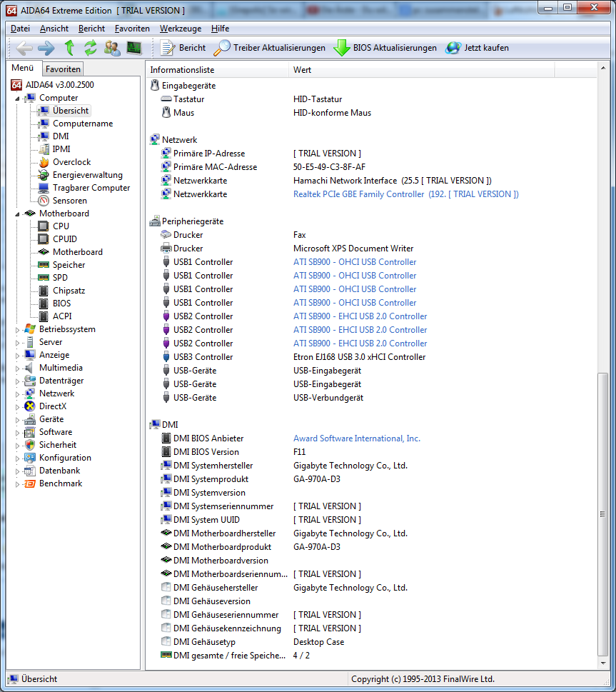
Task: Click the vertical scrollbar thumb
Action: pos(602,514)
